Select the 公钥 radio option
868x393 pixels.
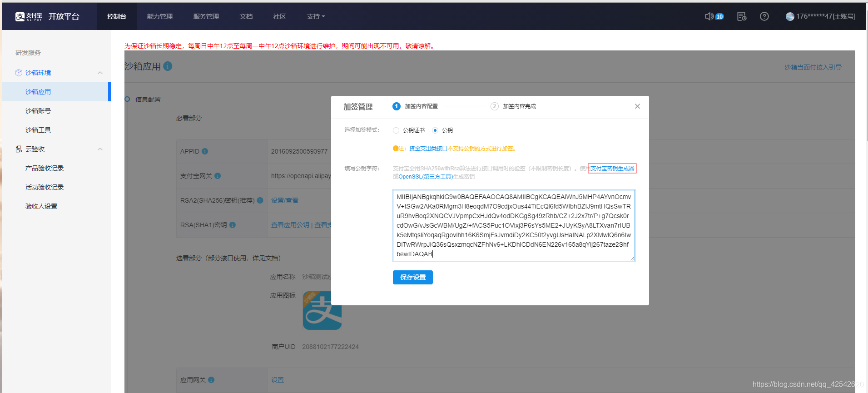coord(435,130)
